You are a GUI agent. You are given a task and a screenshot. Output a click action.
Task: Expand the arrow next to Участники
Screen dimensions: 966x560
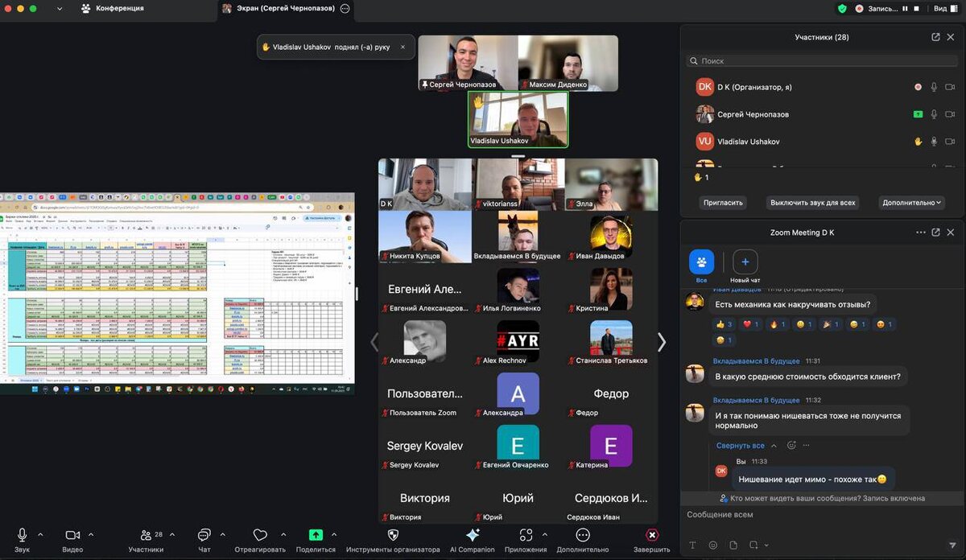tap(174, 534)
